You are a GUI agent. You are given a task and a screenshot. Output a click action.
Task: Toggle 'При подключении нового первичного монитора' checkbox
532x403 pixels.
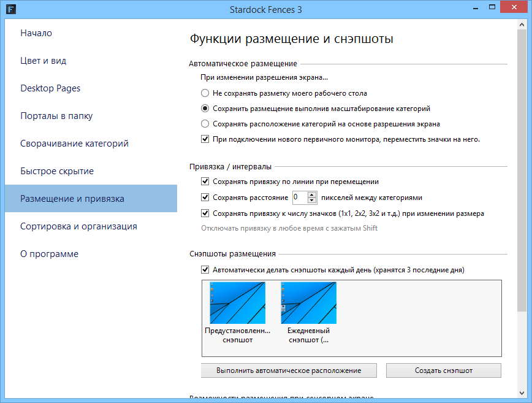coord(205,139)
